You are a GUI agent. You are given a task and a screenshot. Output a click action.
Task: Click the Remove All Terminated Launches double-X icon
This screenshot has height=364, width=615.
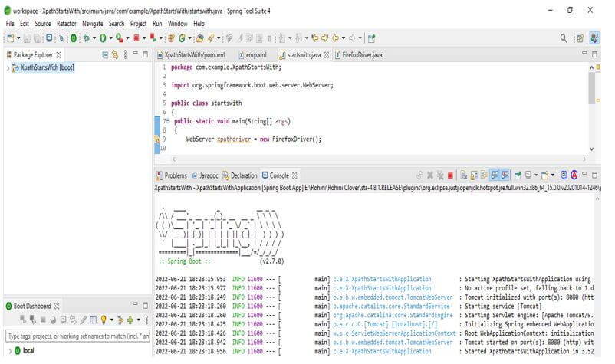coord(440,175)
